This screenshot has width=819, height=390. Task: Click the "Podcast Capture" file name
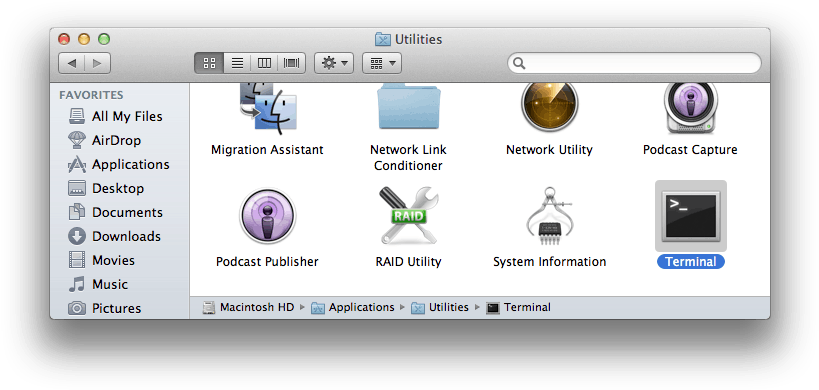click(690, 150)
